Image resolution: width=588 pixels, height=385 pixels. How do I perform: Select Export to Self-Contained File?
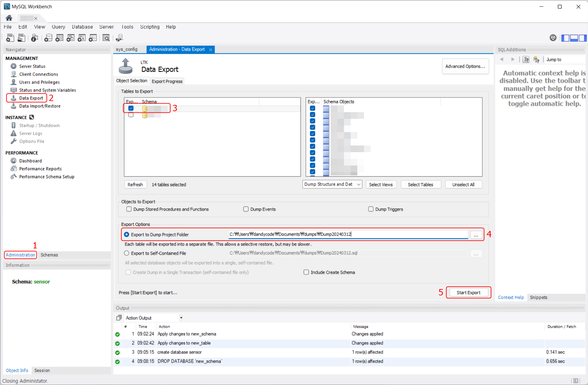point(127,253)
